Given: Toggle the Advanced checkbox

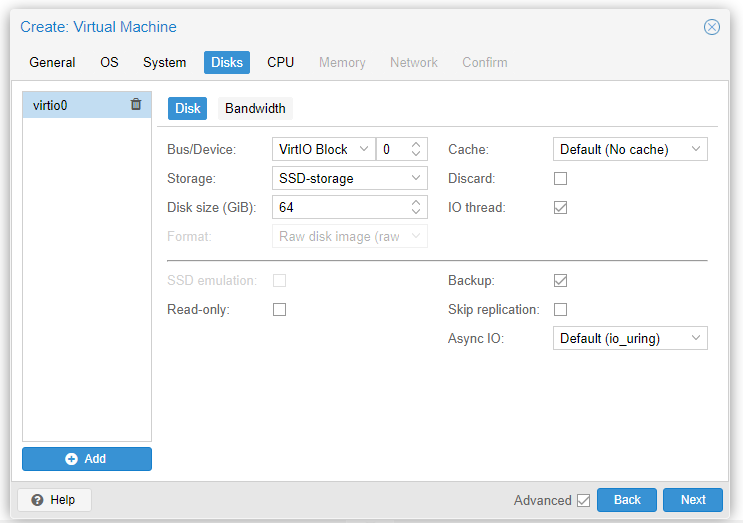Looking at the screenshot, I should [583, 500].
